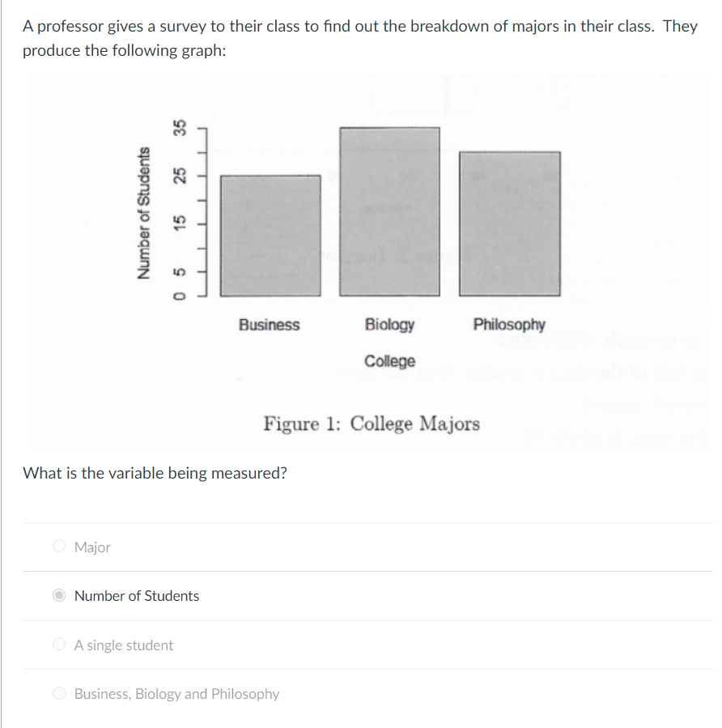Click the Number of Students answer label
Image resolution: width=722 pixels, height=728 pixels.
click(136, 596)
